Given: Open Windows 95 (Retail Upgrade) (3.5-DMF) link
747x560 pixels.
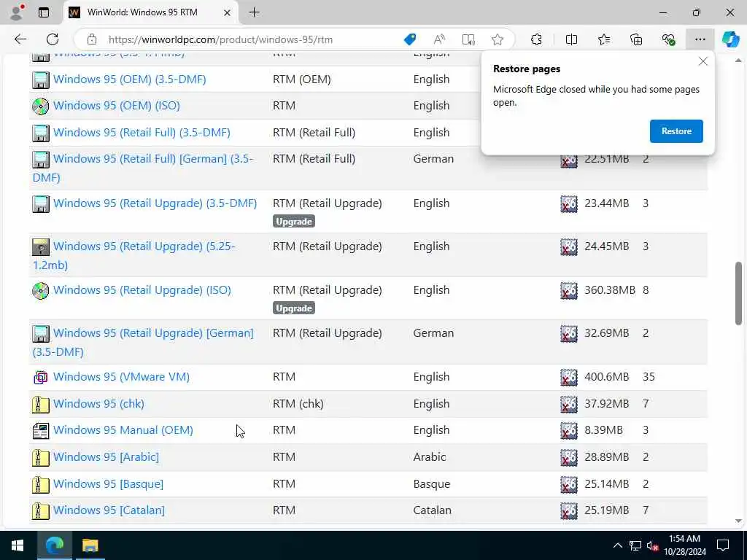Looking at the screenshot, I should pyautogui.click(x=155, y=203).
